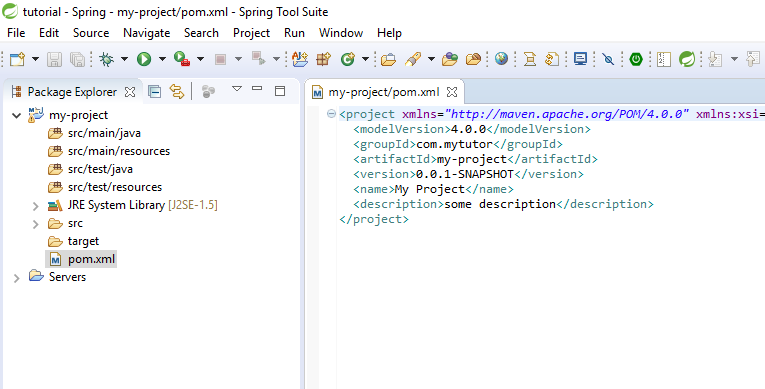Open the New wizard dropdown arrow
Viewport: 765px width, 389px height.
35,59
